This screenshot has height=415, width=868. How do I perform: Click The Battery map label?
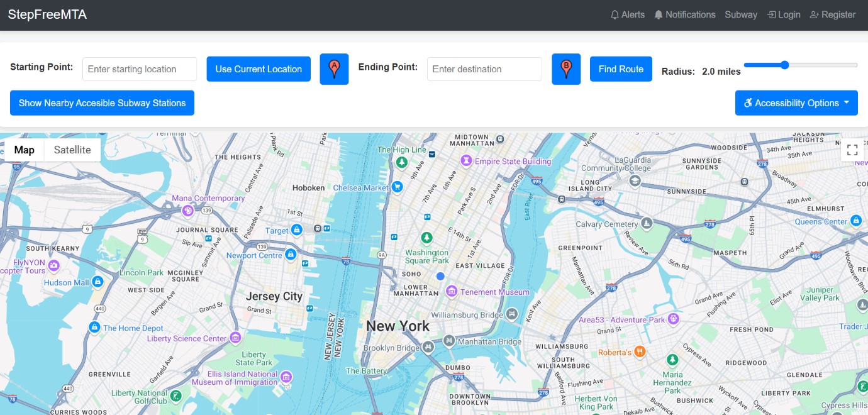[366, 371]
